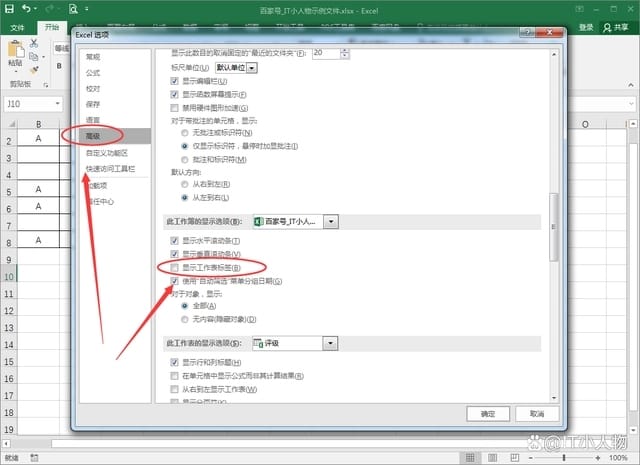The image size is (640, 465).
Task: Open the Copy dropdown arrow
Action: point(43,57)
